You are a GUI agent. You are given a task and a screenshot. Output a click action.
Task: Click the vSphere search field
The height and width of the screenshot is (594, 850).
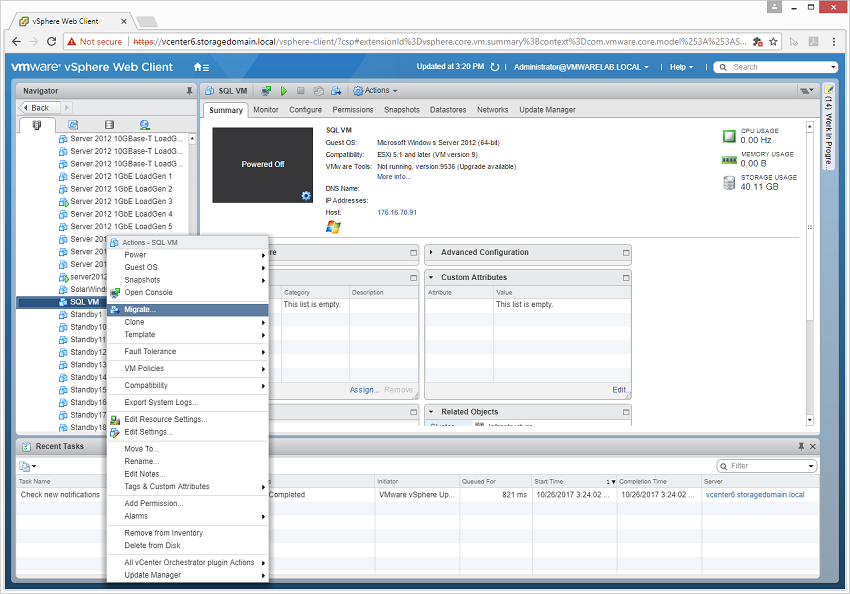click(x=776, y=67)
